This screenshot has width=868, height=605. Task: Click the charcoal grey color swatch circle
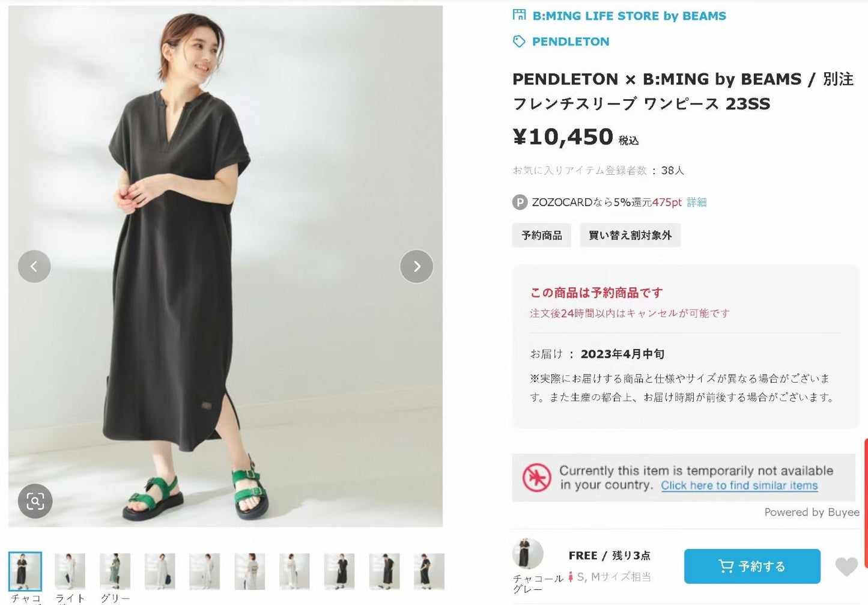[x=527, y=553]
